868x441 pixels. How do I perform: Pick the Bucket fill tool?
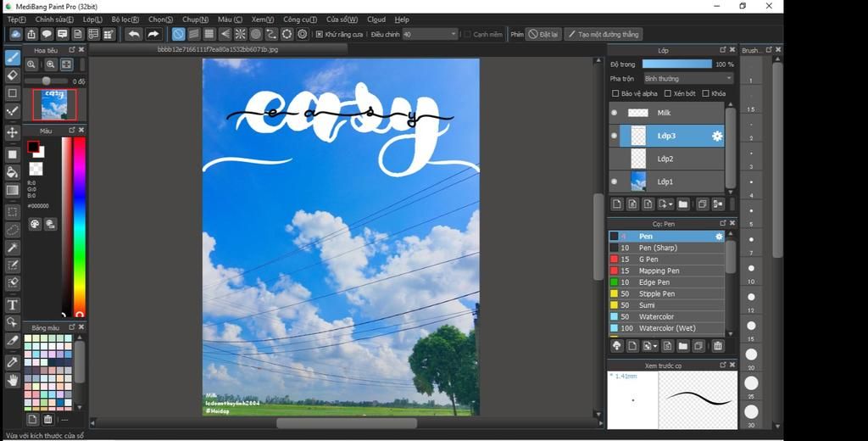[13, 172]
